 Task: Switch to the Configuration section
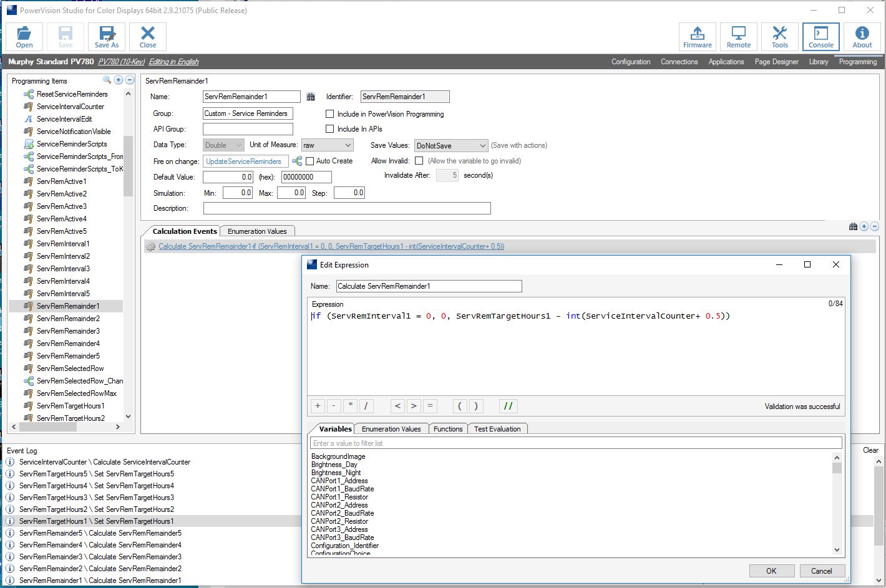tap(631, 62)
